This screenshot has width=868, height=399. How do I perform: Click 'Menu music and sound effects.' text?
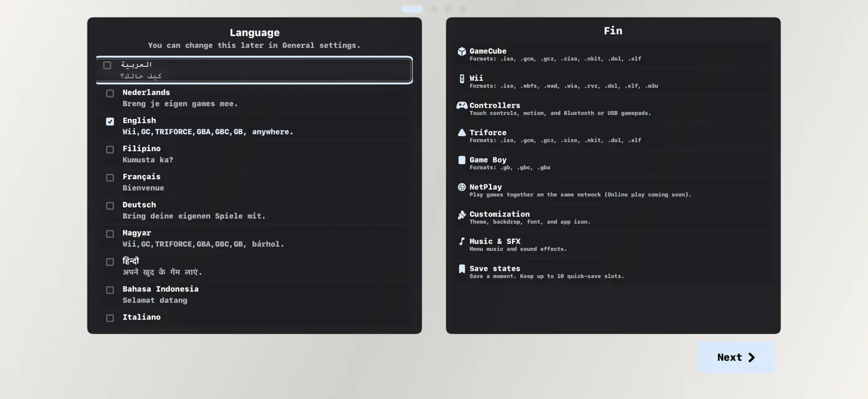(518, 249)
